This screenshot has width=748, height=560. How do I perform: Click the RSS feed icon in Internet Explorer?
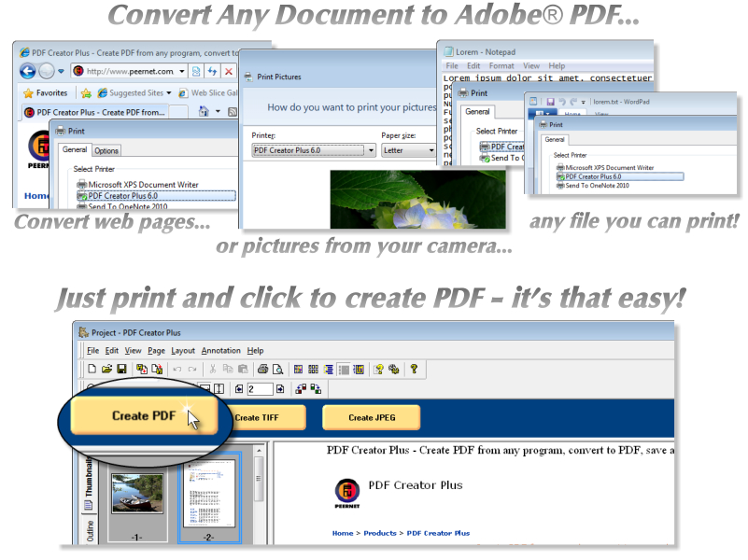(x=233, y=112)
